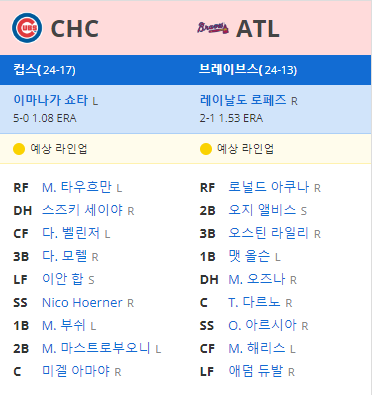Click the yellow dot beside the Braves 예상 라인업 label
The image size is (372, 395).
pyautogui.click(x=206, y=149)
